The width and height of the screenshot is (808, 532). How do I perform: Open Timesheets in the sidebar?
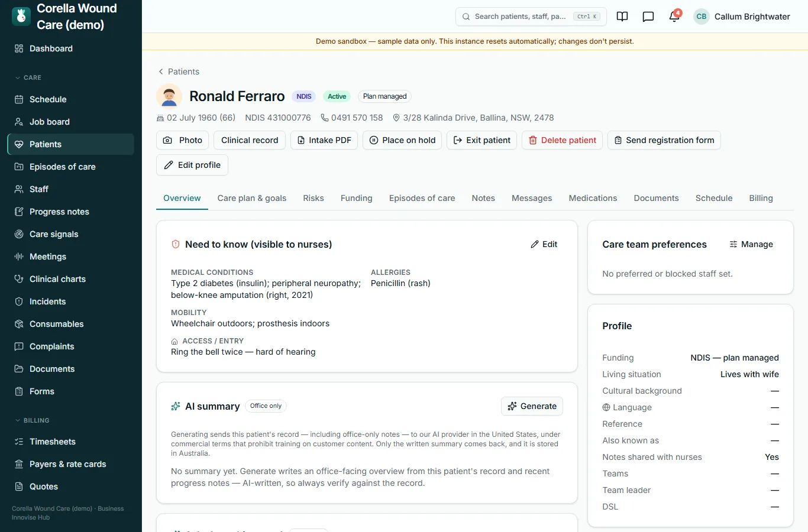pos(70,442)
